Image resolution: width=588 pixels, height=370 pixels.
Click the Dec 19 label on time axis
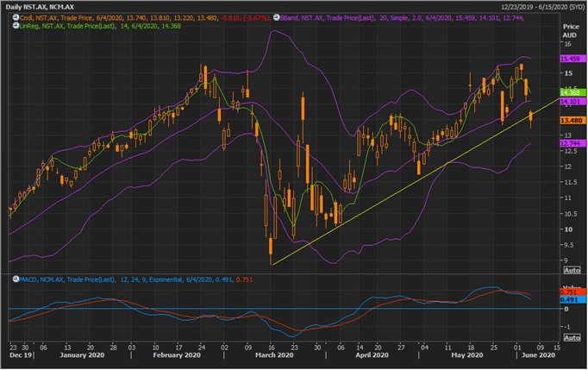(x=21, y=355)
